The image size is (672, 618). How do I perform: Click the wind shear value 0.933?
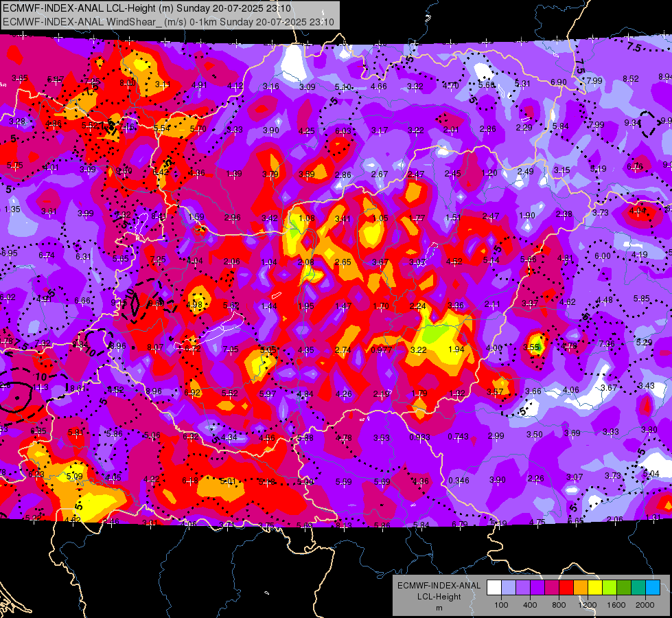click(419, 437)
